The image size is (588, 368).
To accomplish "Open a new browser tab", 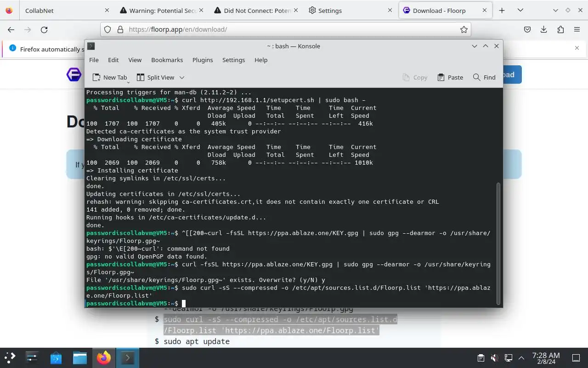I will 502,10.
